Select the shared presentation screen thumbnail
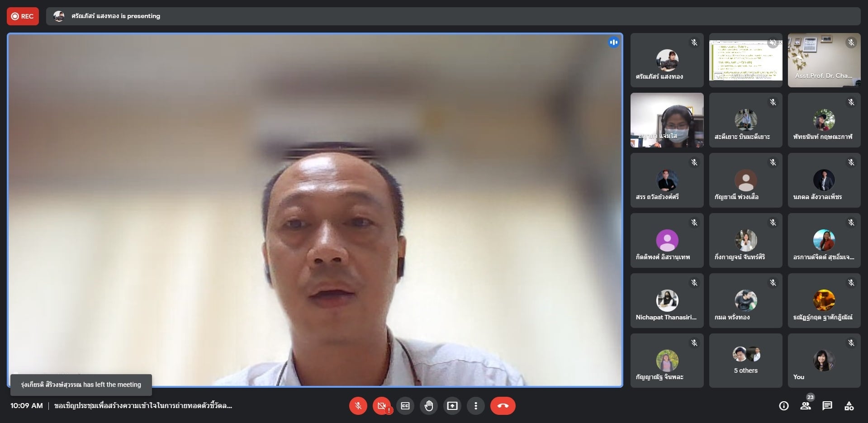868x423 pixels. (745, 60)
